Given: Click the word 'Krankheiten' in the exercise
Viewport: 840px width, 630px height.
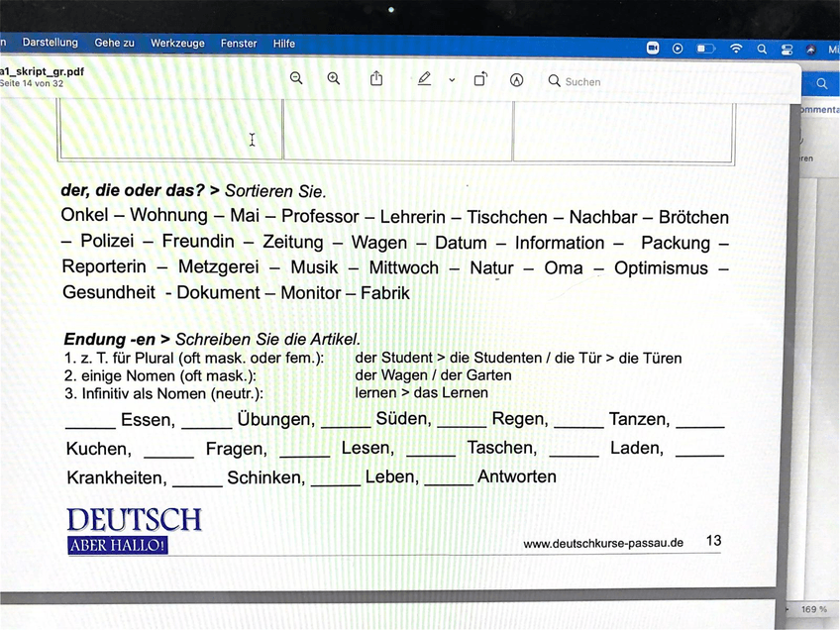Looking at the screenshot, I should pyautogui.click(x=117, y=477).
